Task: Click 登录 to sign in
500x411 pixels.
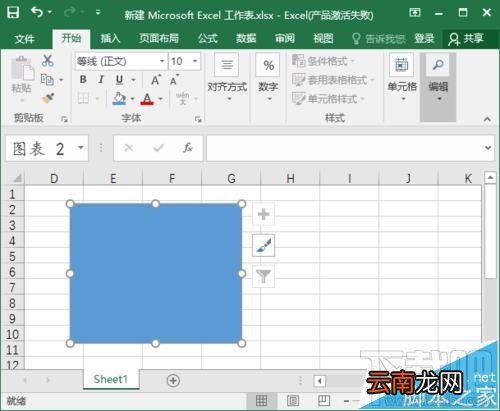Action: coord(424,39)
